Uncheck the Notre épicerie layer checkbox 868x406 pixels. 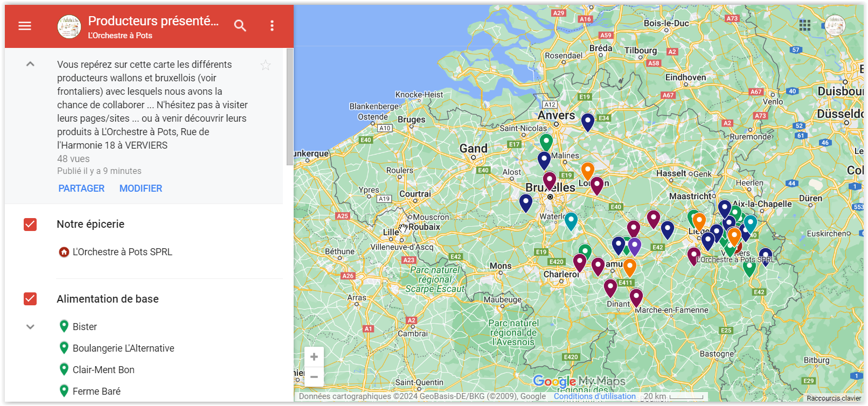point(30,224)
